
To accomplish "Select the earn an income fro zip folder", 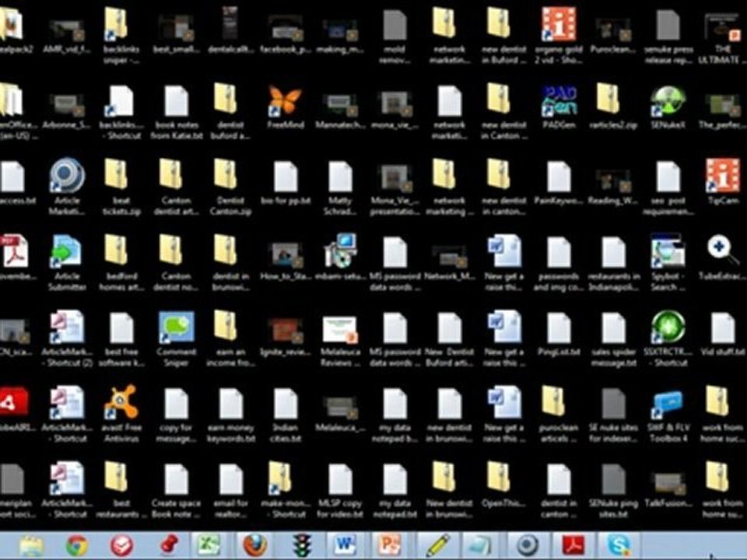I will 230,338.
